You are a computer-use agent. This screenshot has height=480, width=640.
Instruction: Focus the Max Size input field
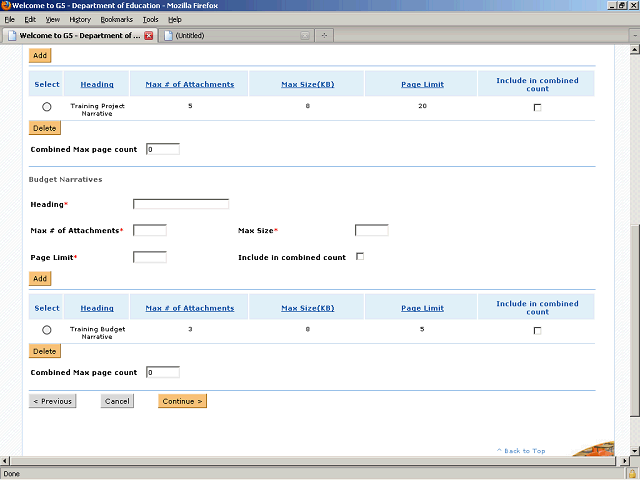click(x=371, y=230)
